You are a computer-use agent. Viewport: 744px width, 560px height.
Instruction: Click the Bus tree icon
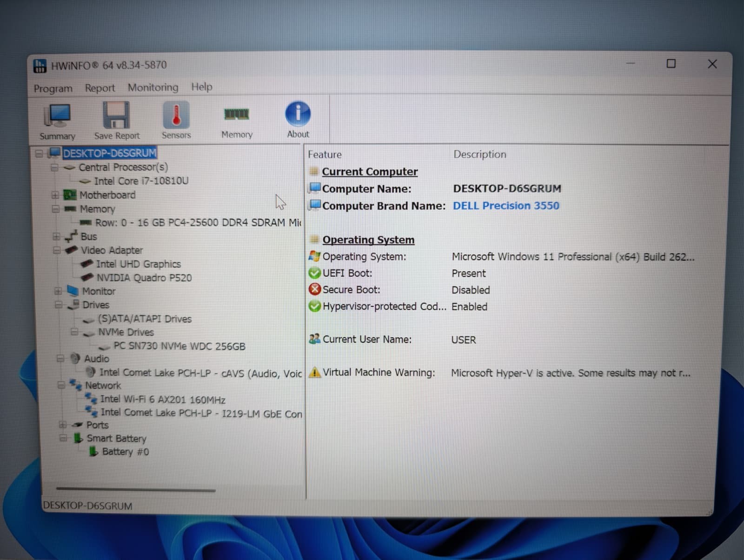pos(71,236)
